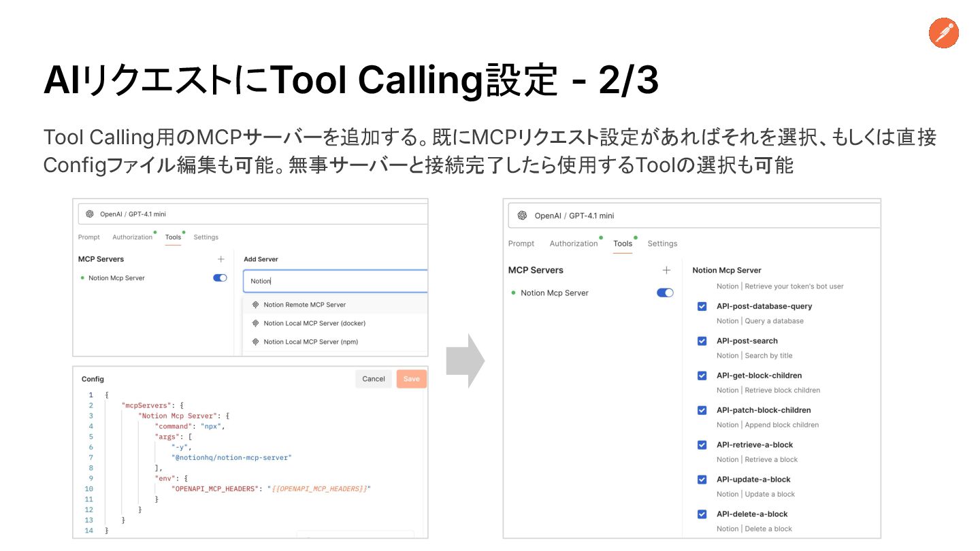
Task: Click the Postman logo on the slide
Action: [x=943, y=33]
